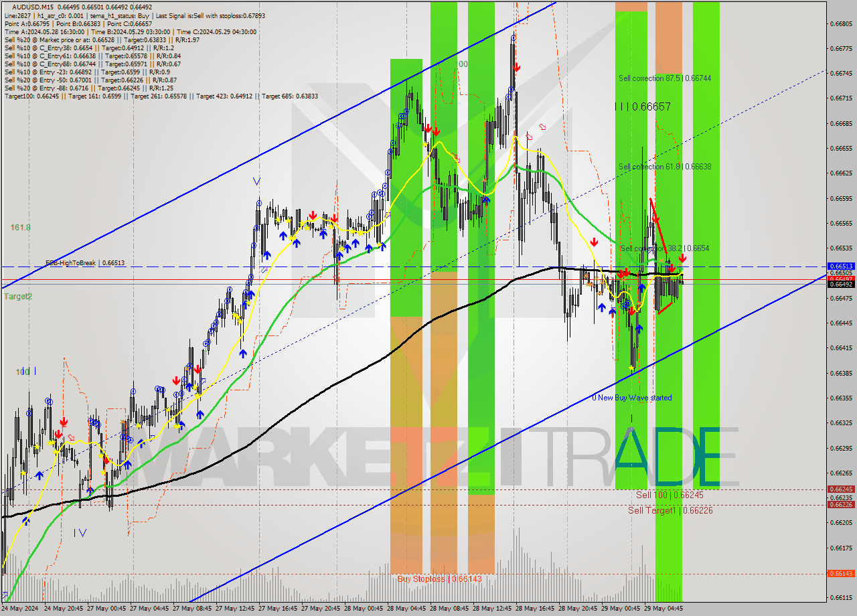
Task: Click the 'Sell correction 38.2 | 0.6654' label
Action: (665, 248)
